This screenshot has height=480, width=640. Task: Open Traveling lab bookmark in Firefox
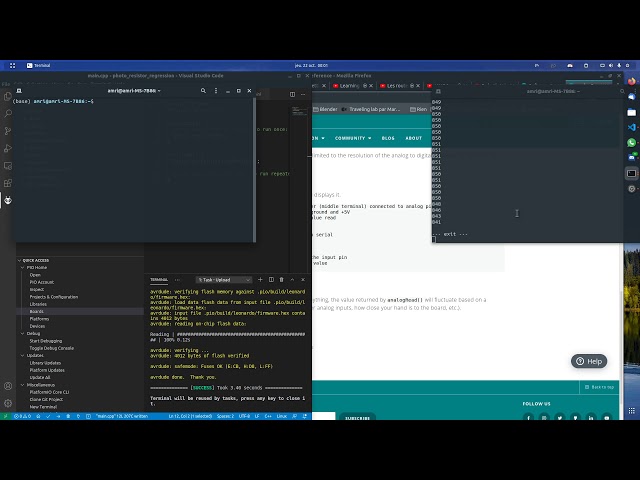pos(371,109)
